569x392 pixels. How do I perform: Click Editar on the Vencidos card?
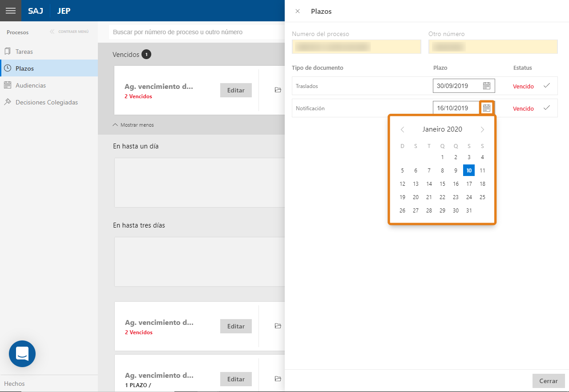coord(236,90)
